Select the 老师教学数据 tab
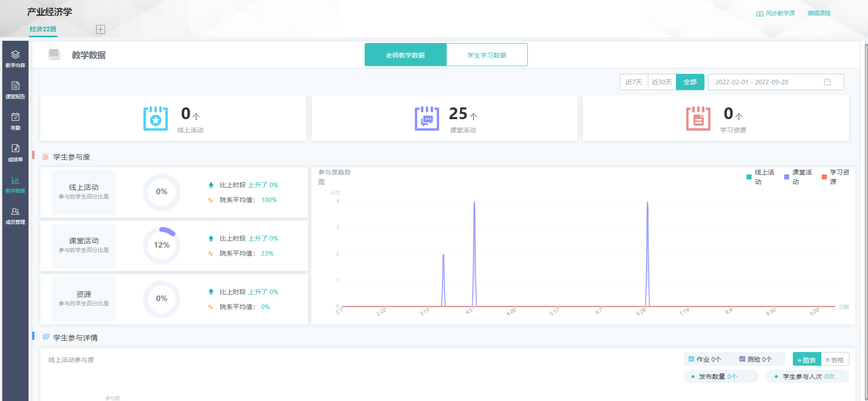Image resolution: width=868 pixels, height=401 pixels. (405, 55)
